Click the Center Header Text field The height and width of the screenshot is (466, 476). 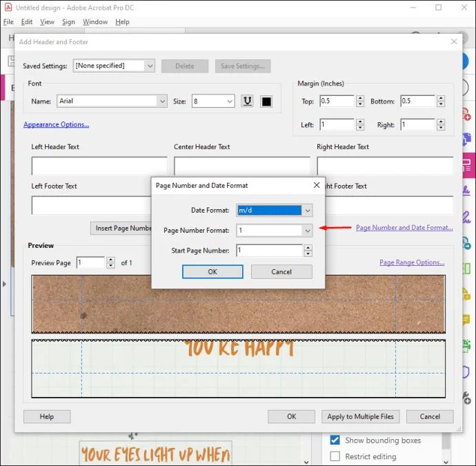tap(242, 166)
